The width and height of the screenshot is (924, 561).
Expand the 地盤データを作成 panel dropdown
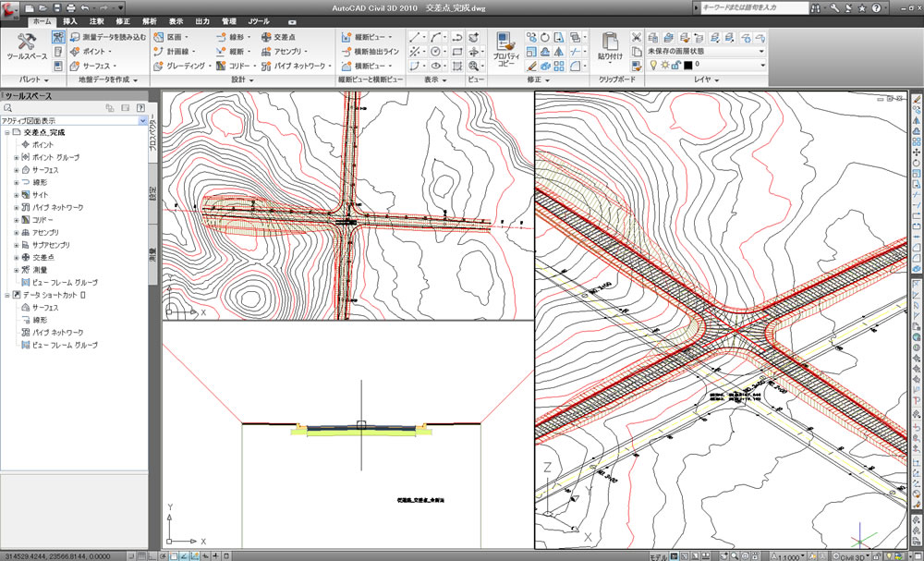click(x=108, y=79)
